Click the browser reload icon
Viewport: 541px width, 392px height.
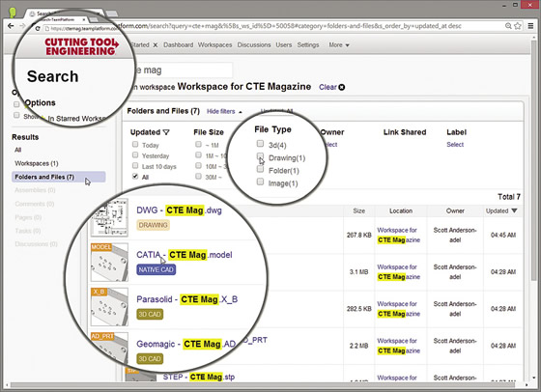tap(38, 28)
